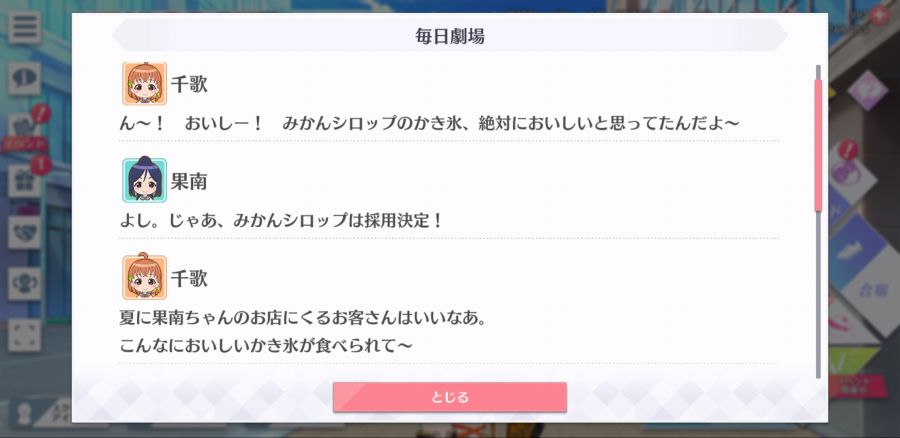Viewport: 900px width, 438px height.
Task: Close the dialog with the とじる button
Action: 449,397
